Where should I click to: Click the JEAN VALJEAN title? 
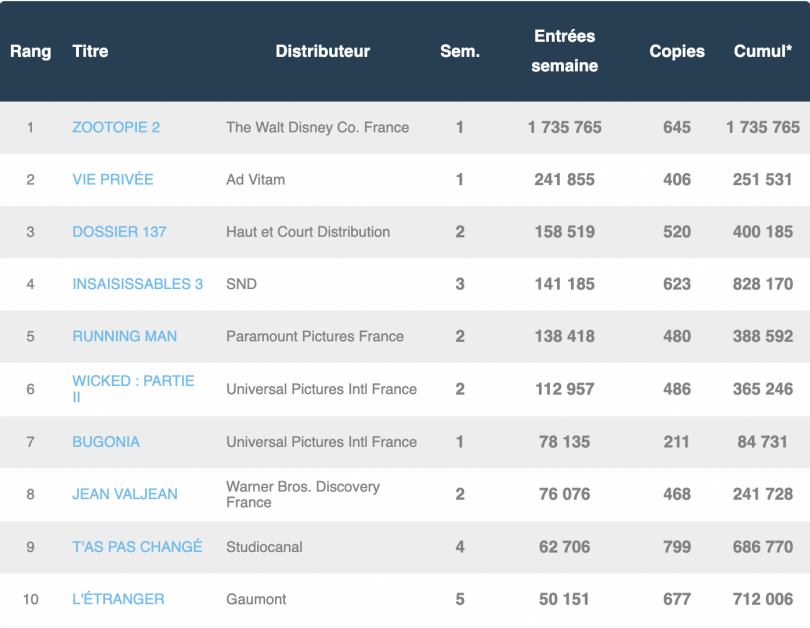125,493
